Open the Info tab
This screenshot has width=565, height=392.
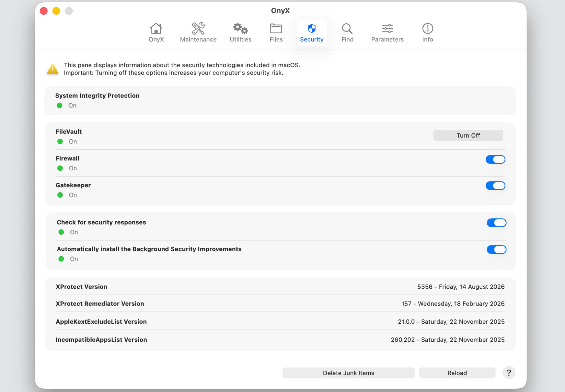pyautogui.click(x=427, y=32)
